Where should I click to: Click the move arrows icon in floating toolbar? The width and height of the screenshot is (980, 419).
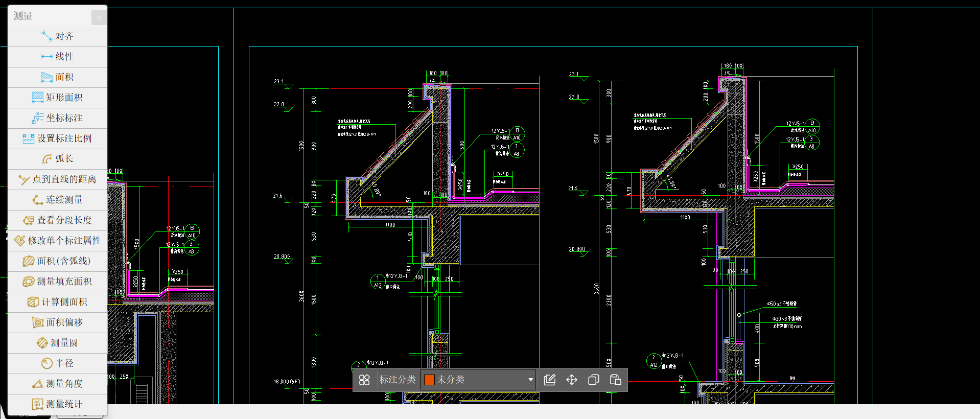click(572, 380)
